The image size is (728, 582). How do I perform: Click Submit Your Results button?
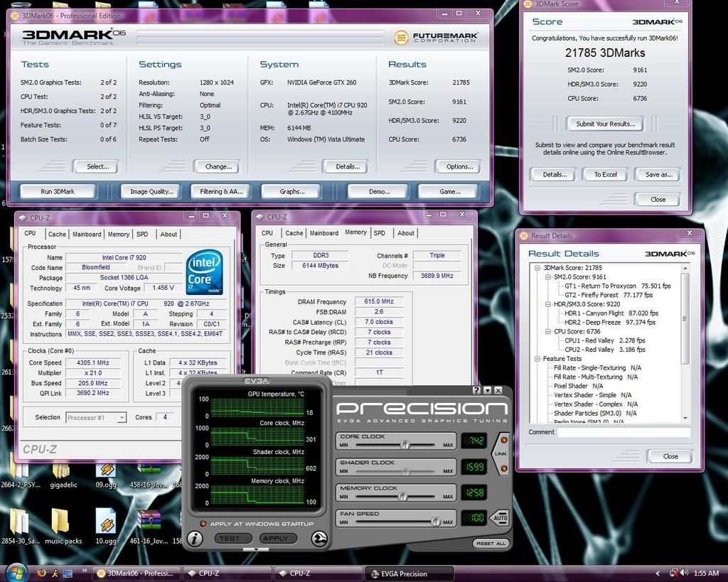(x=606, y=124)
